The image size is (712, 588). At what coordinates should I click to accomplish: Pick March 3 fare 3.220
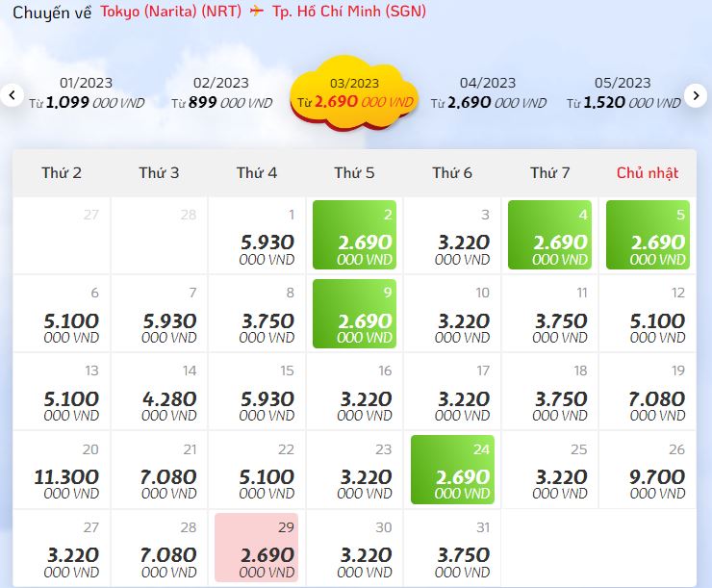452,235
